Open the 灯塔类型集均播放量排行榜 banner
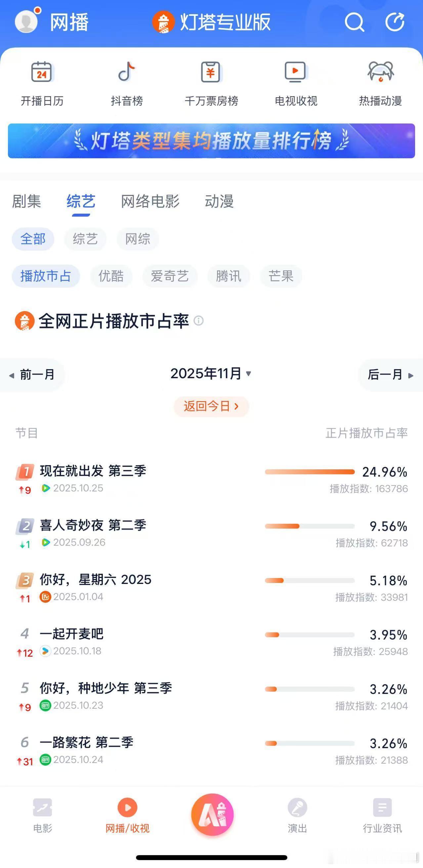 point(211,141)
